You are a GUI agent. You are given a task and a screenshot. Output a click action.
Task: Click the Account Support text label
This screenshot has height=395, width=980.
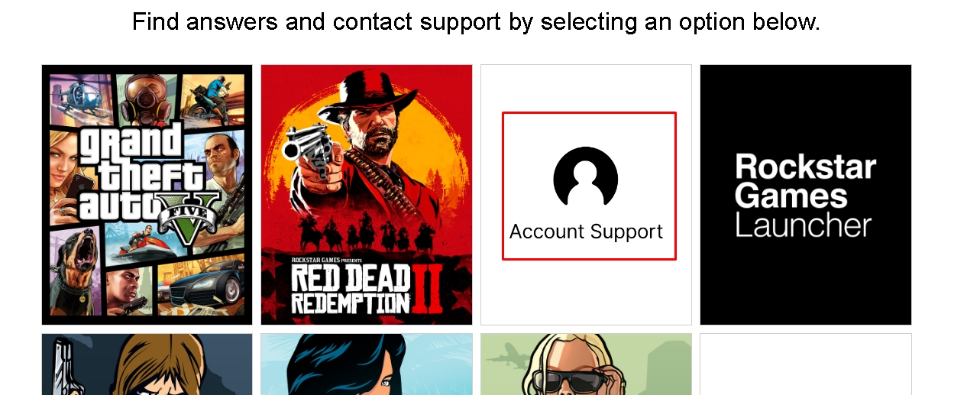pos(586,231)
